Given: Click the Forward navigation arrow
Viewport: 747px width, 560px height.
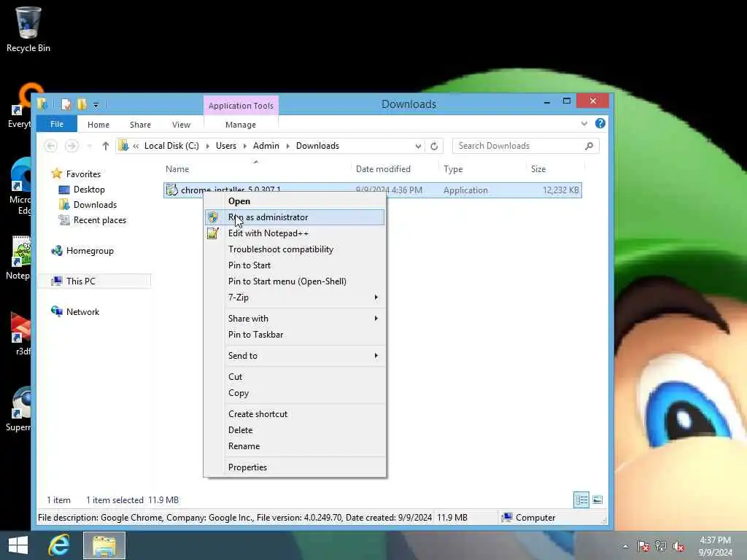Looking at the screenshot, I should (71, 146).
